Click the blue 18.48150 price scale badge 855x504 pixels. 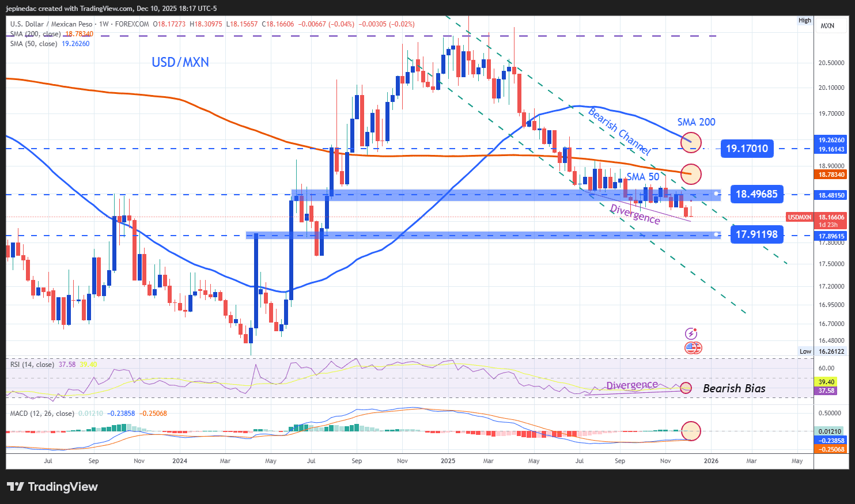tap(831, 195)
